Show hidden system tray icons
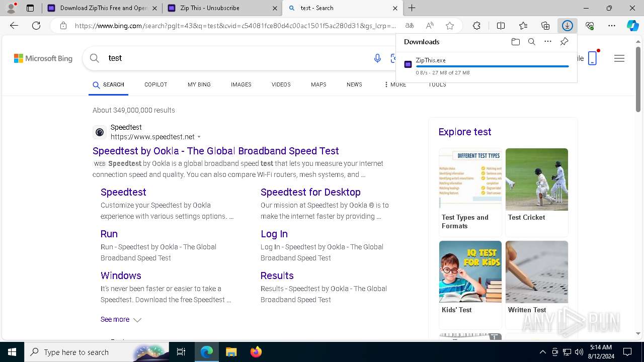Image resolution: width=644 pixels, height=362 pixels. pyautogui.click(x=542, y=352)
